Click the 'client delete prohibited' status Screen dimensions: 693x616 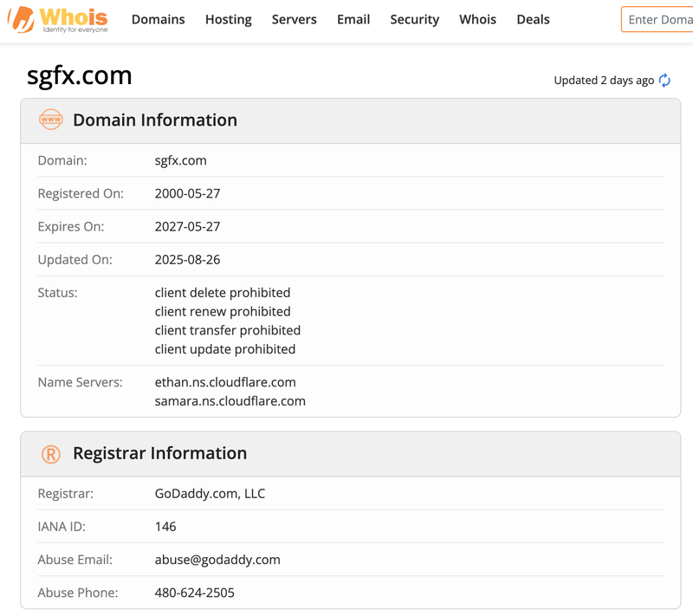pyautogui.click(x=223, y=293)
